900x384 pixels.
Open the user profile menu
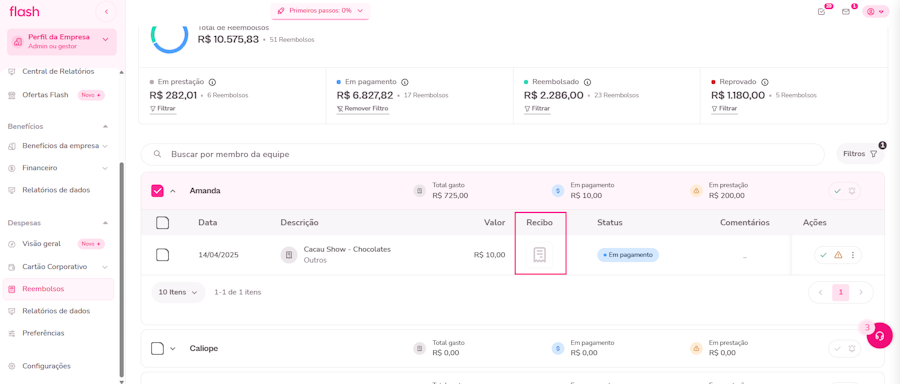(875, 11)
